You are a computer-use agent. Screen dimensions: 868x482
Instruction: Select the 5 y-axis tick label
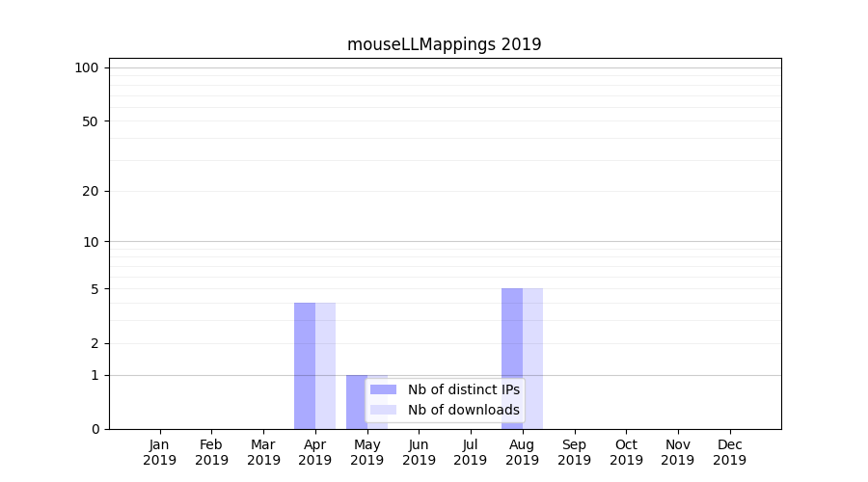(x=94, y=289)
